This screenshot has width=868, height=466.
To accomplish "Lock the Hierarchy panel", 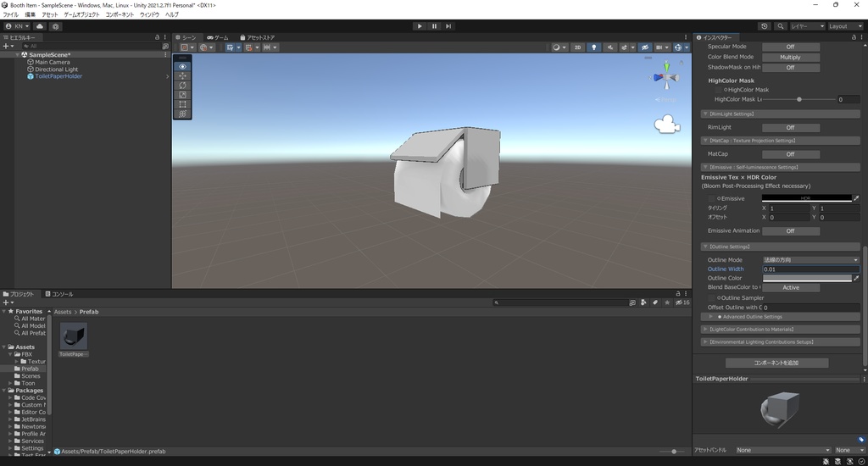I will 157,37.
